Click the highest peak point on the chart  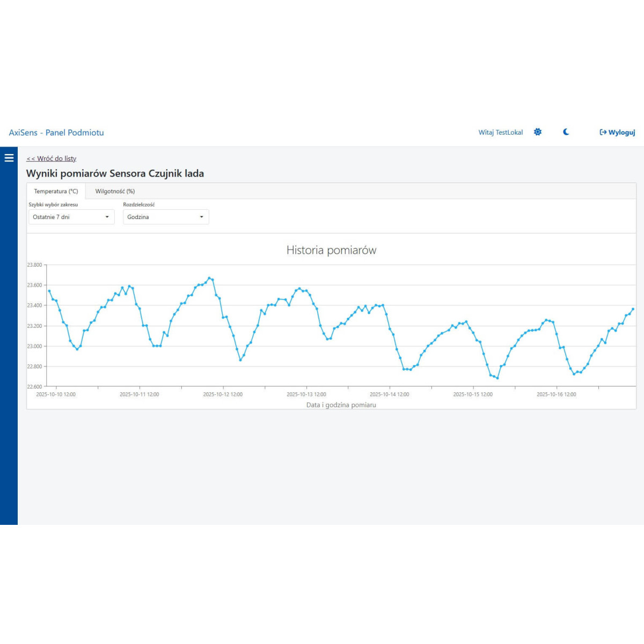click(x=209, y=278)
